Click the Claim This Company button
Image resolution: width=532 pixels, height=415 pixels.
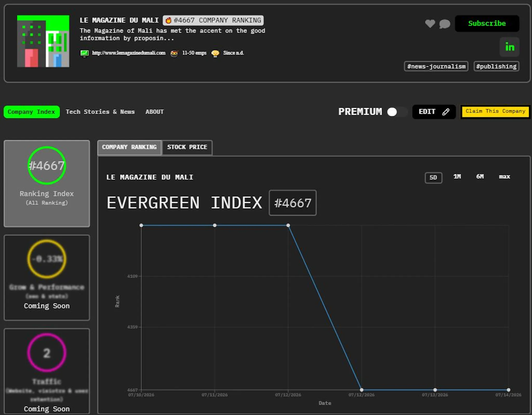(x=495, y=112)
